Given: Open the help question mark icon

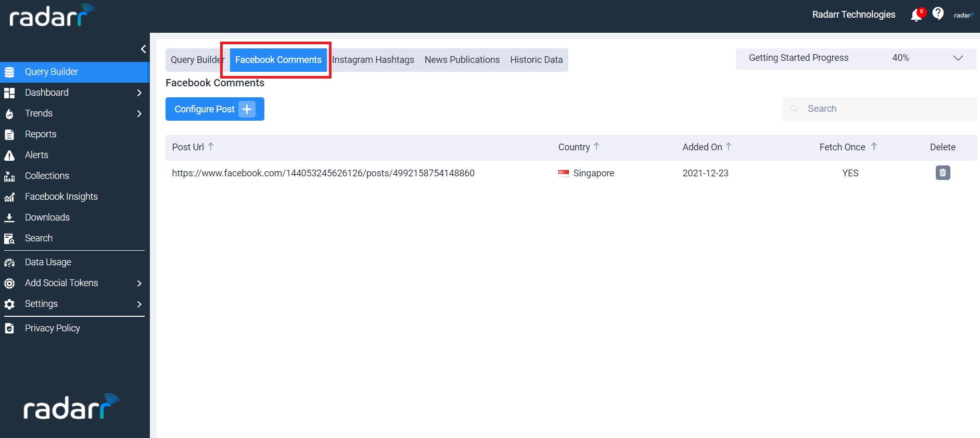Looking at the screenshot, I should (938, 14).
